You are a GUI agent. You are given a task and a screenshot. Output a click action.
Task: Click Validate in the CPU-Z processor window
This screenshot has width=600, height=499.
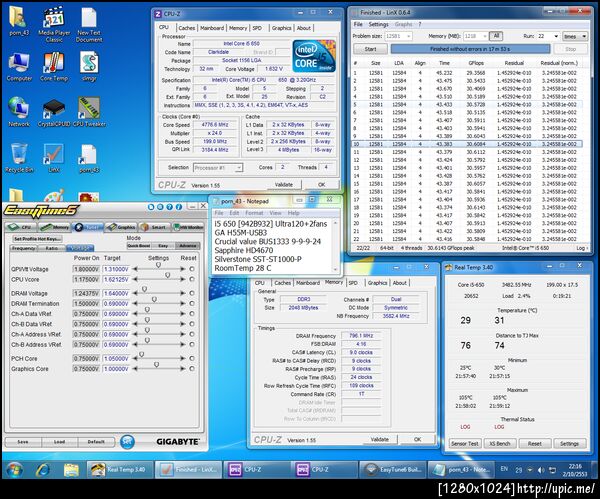tap(284, 184)
